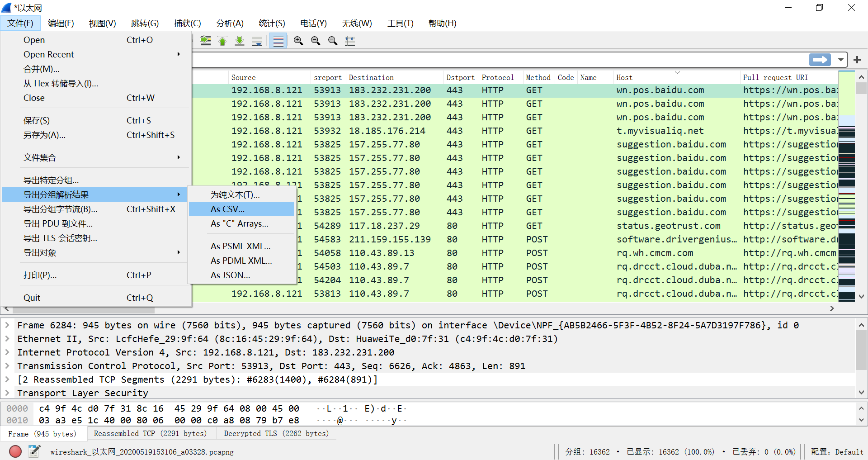Sort by the Destination column header
Screen dimensions: 868x460
[x=395, y=77]
